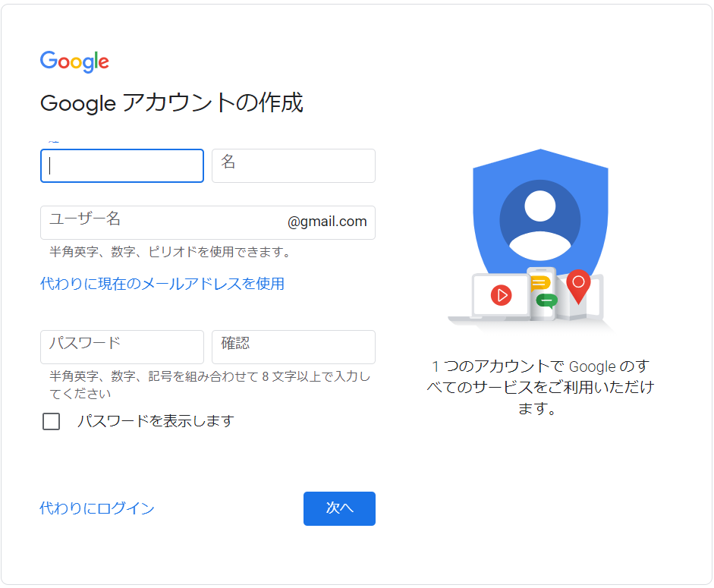Click the Google logo

74,61
